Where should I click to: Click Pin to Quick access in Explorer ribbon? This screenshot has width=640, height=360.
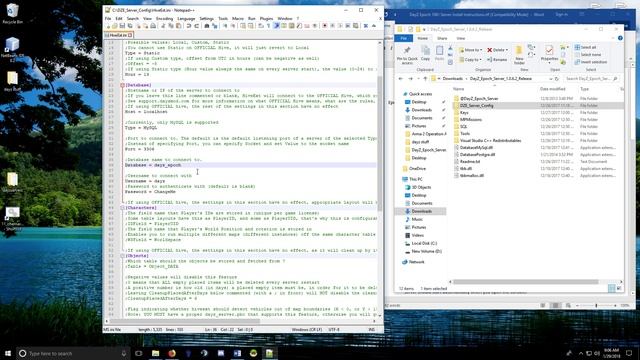point(407,54)
